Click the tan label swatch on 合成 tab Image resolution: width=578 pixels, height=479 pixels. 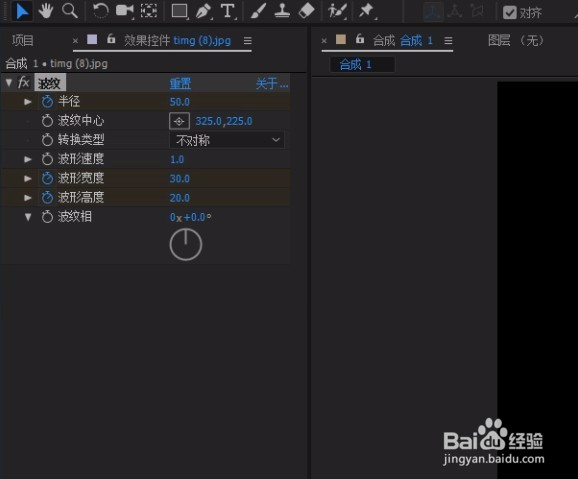341,39
